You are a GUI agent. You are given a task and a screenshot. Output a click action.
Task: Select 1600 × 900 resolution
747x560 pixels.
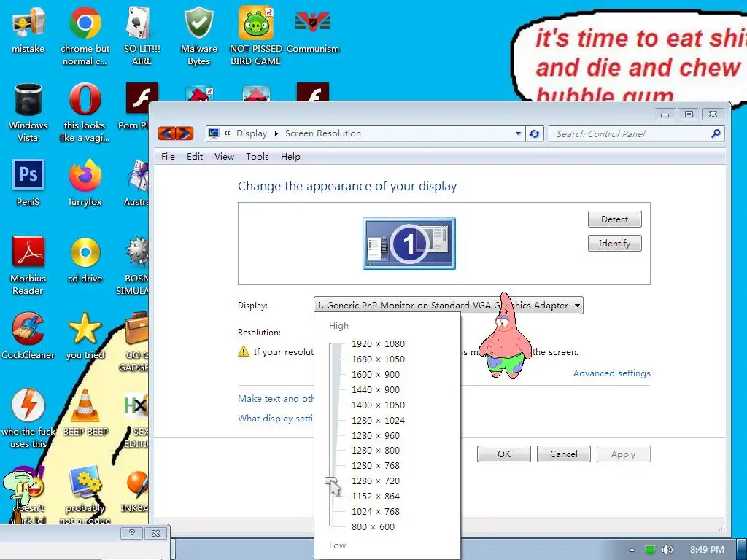click(376, 374)
